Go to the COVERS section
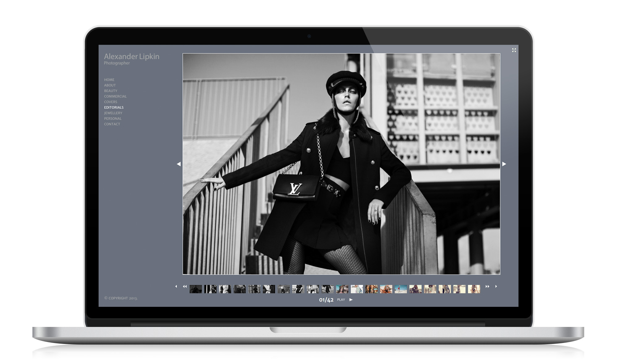618x364 pixels. click(x=111, y=102)
